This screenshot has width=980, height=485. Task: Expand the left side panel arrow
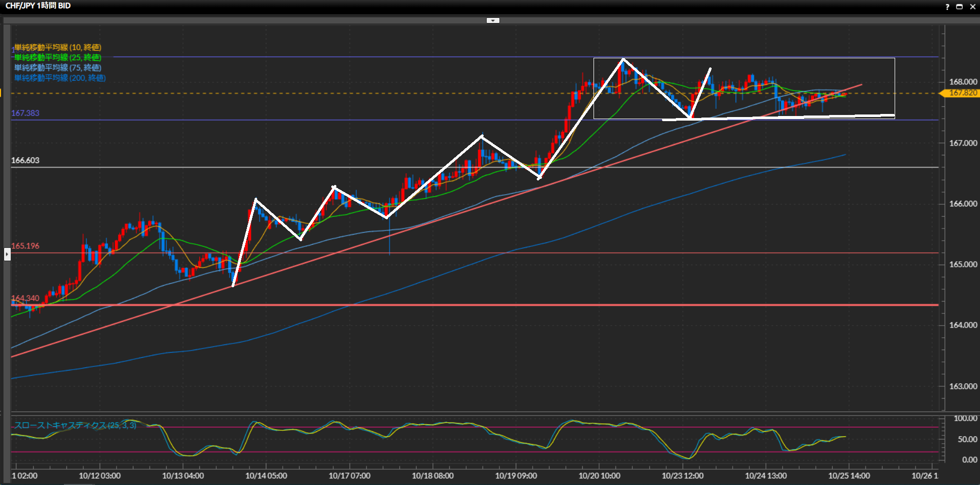[x=7, y=254]
